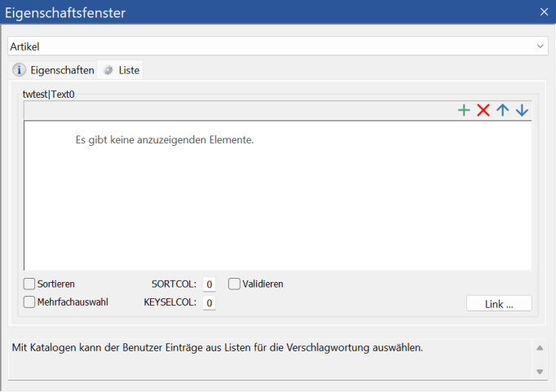Add a new list entry with green plus

point(464,111)
